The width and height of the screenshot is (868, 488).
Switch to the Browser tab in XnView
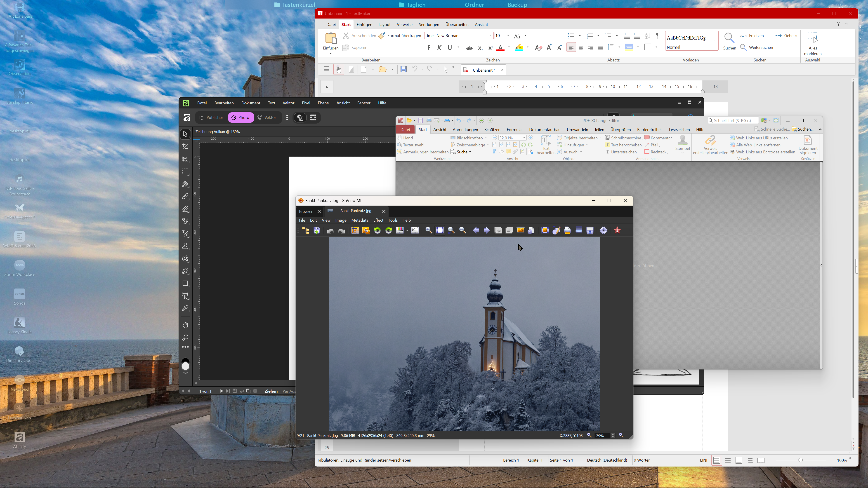[306, 211]
